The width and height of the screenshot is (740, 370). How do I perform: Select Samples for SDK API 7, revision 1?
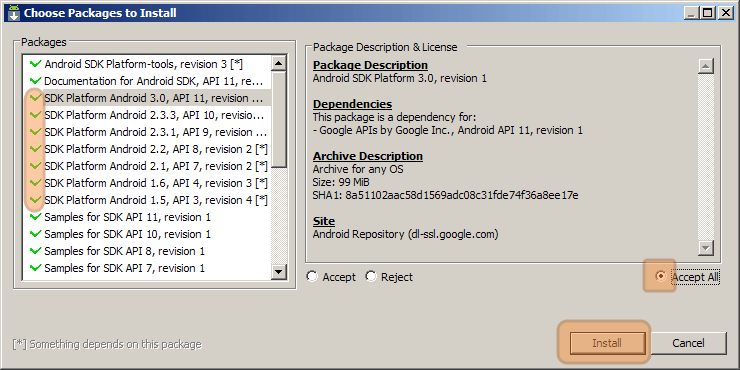pyautogui.click(x=147, y=268)
